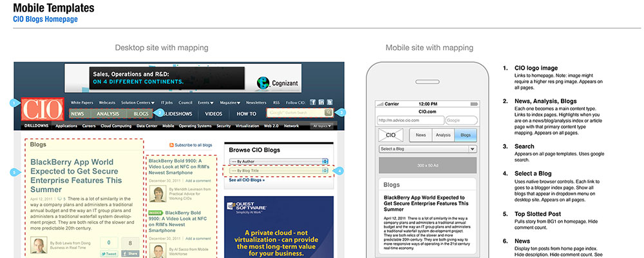Click the mobile 300 x 50 Ad placeholder
Viewport: 644px width, 258px height.
pyautogui.click(x=428, y=164)
